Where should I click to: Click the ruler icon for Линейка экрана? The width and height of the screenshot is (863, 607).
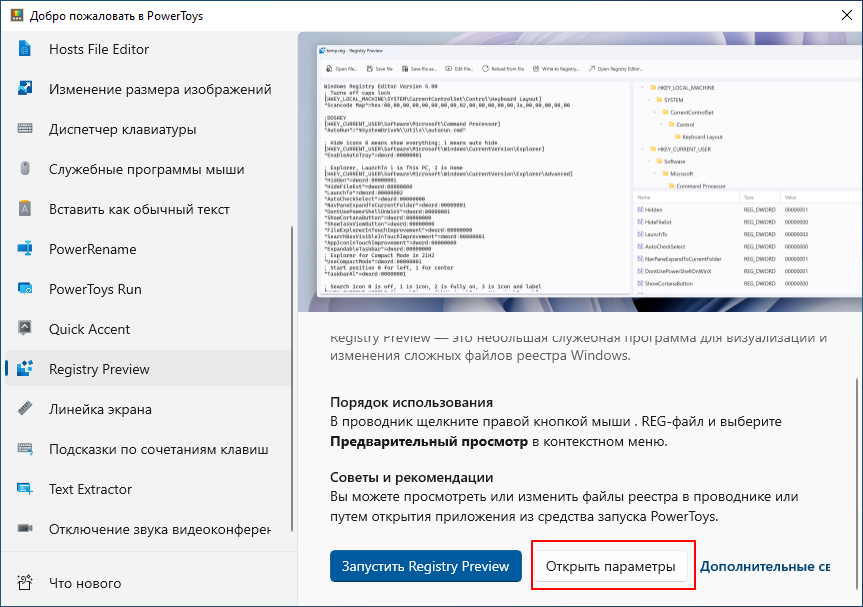pyautogui.click(x=25, y=409)
